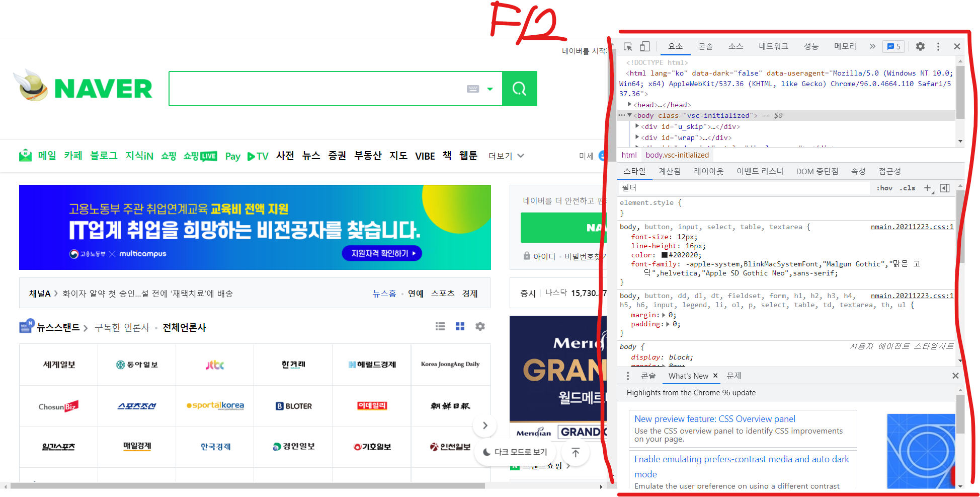Close the DevTools drawer
Viewport: 980px width, 497px height.
coord(955,376)
